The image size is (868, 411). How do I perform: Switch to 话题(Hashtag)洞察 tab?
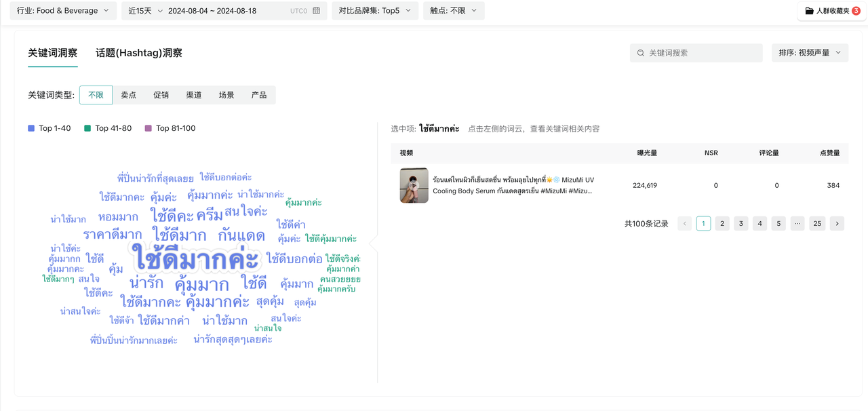click(x=138, y=53)
